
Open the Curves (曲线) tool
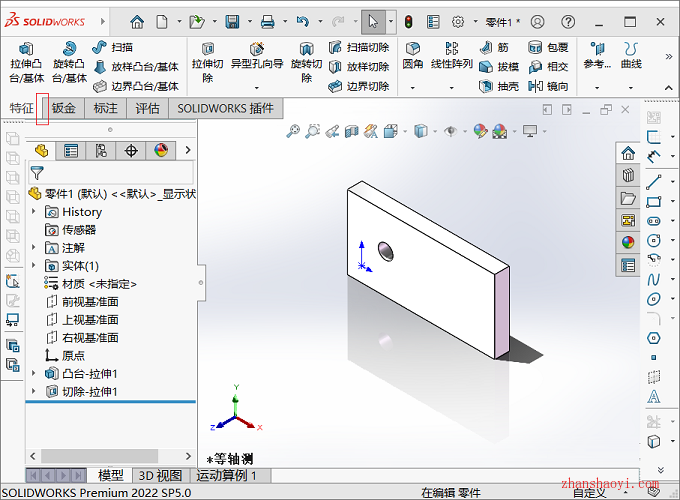[631, 56]
